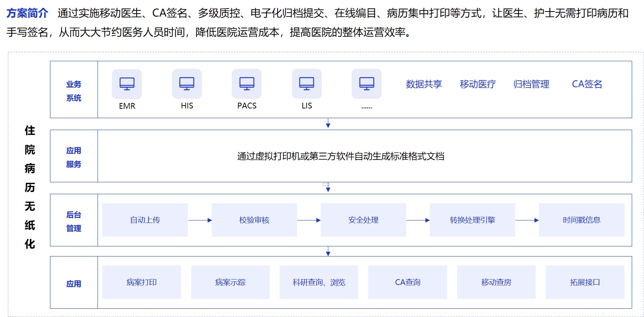Click the 安全处理 process box
Image resolution: width=644 pixels, height=317 pixels.
363,220
